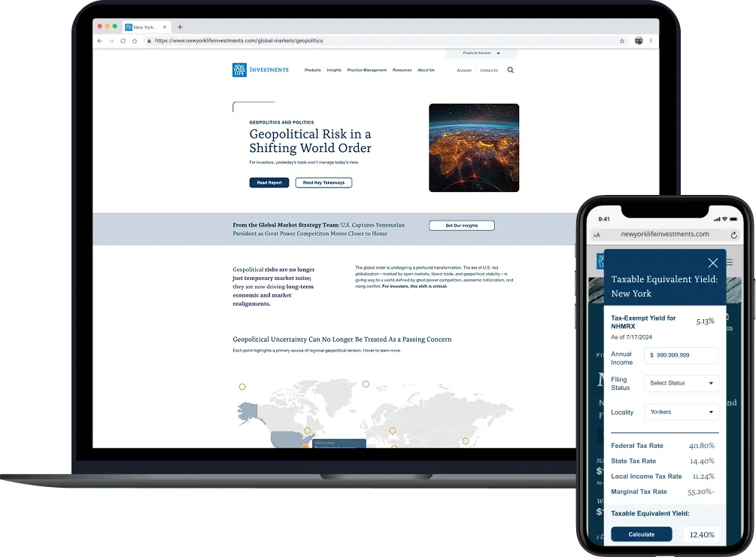Open the Locality dropdown showing Yonkers
This screenshot has width=756, height=557.
pos(681,412)
